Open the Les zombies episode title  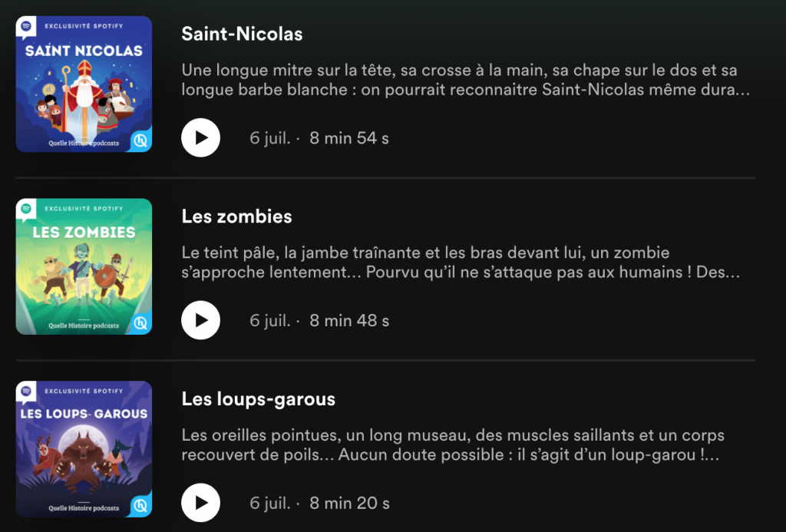pos(236,216)
